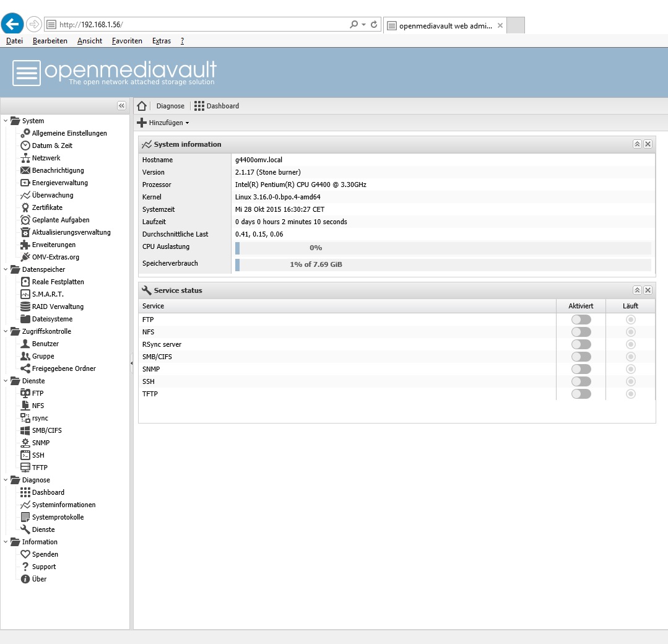This screenshot has height=644, width=668.
Task: Click the Home icon in breadcrumb bar
Action: (142, 106)
